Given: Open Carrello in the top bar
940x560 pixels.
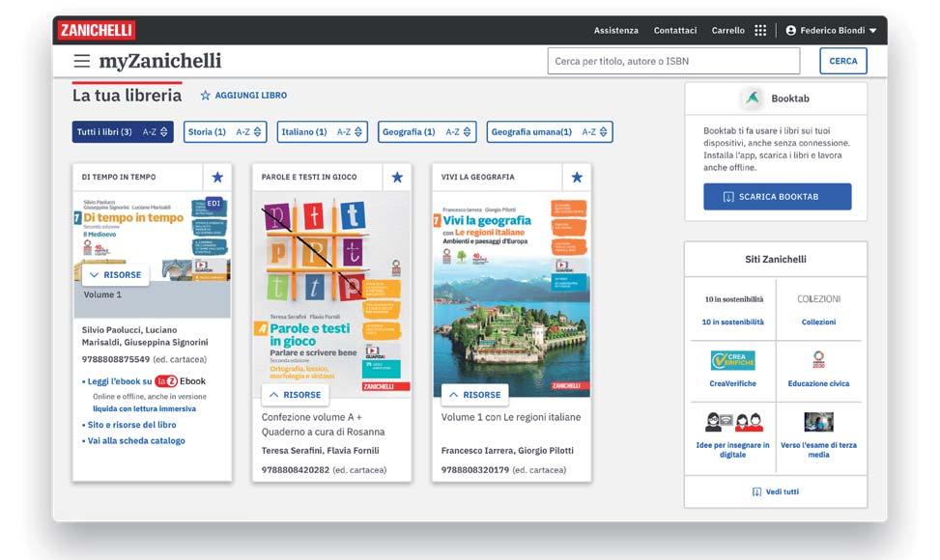Looking at the screenshot, I should coord(727,31).
